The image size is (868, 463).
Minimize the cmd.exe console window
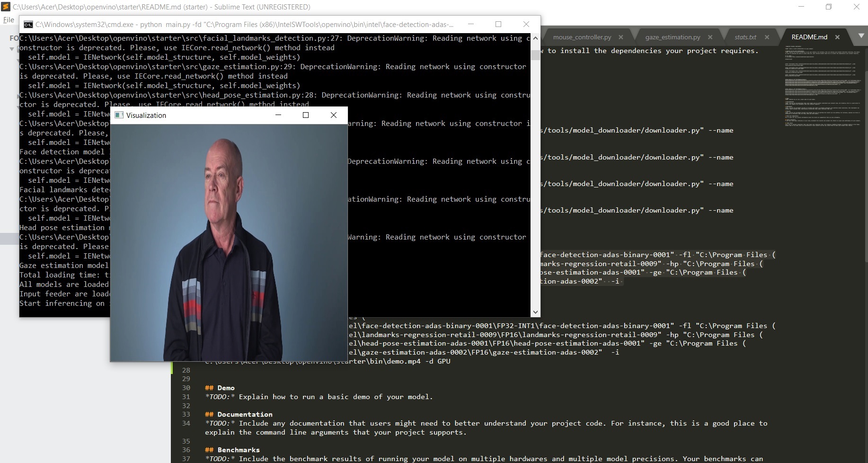(470, 24)
